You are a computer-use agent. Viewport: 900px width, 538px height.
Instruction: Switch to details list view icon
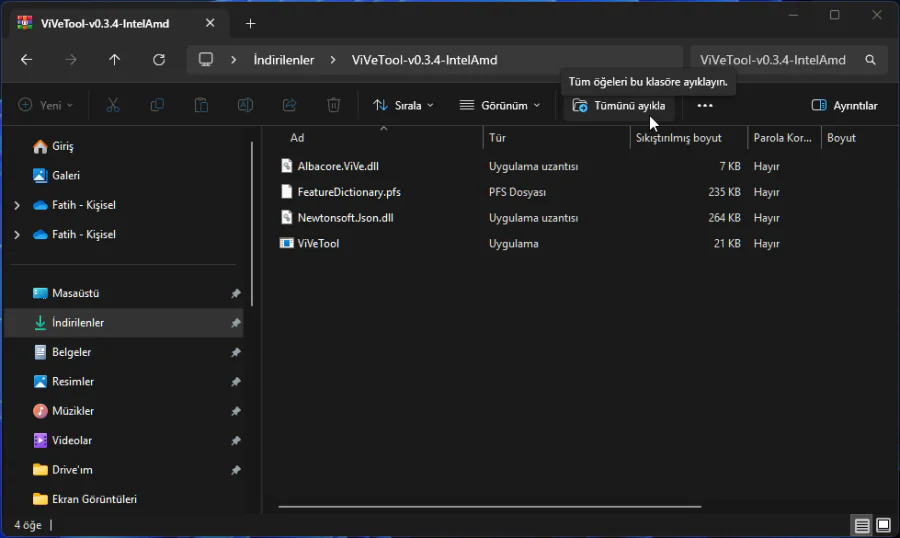862,525
